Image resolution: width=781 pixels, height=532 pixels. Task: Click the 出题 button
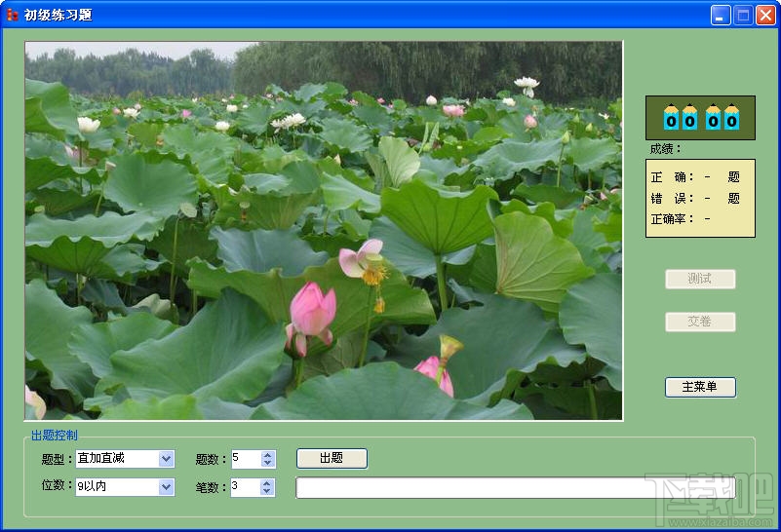click(x=332, y=458)
